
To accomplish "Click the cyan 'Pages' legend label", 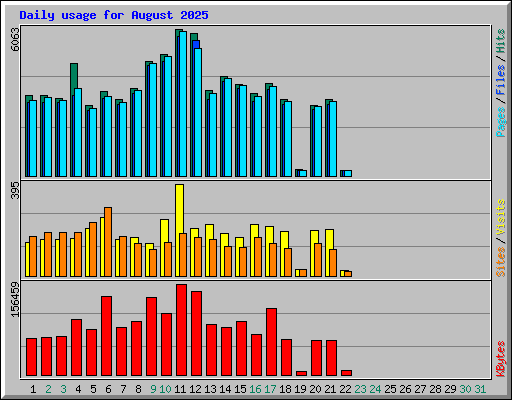I will [501, 122].
